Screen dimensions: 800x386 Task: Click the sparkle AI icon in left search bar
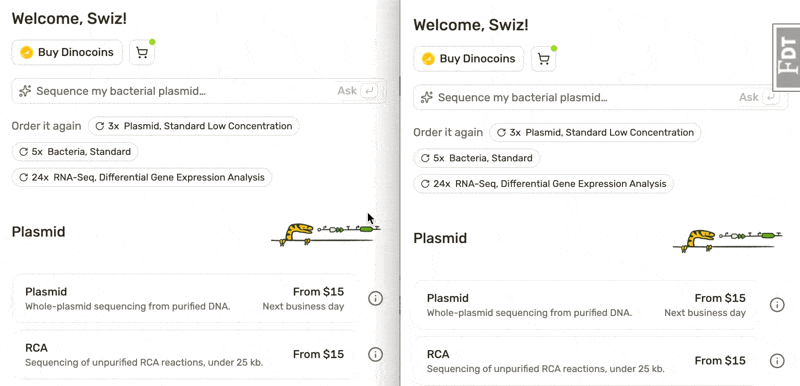tap(25, 91)
